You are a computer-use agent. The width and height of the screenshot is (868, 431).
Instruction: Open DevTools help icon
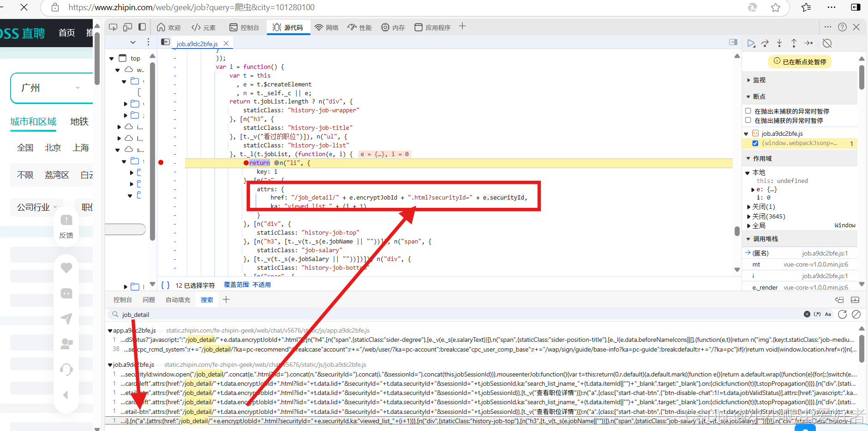click(x=842, y=27)
